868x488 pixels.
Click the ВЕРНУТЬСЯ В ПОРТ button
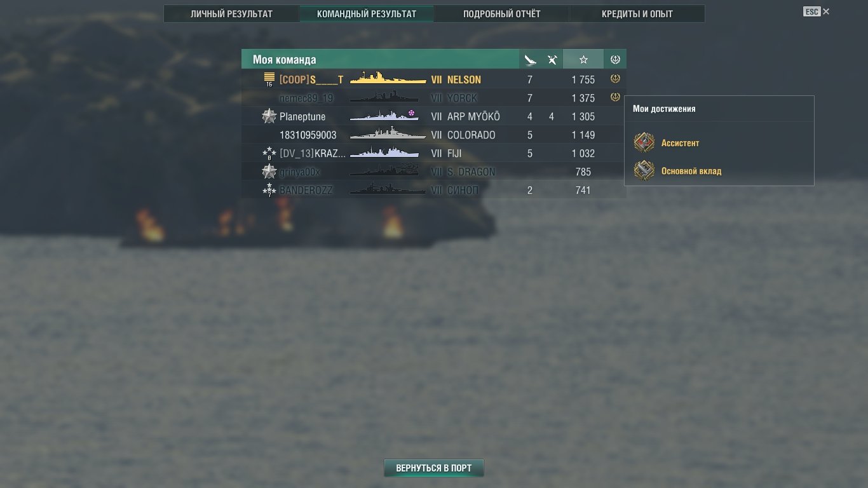(x=434, y=468)
